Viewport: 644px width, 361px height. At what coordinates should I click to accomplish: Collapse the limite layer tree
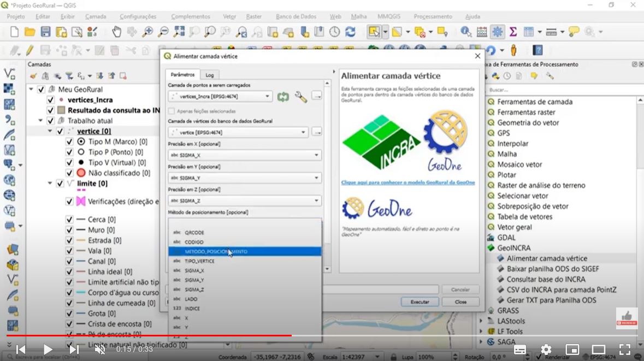[50, 183]
